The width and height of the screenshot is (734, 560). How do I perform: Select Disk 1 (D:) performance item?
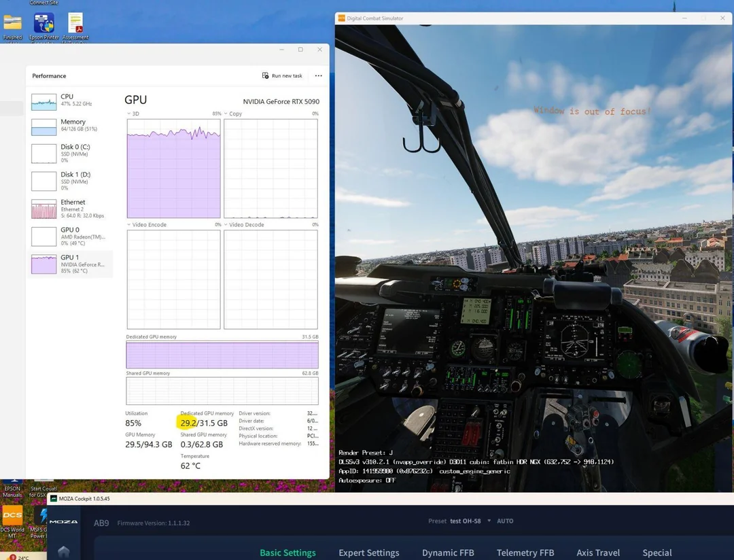(70, 181)
